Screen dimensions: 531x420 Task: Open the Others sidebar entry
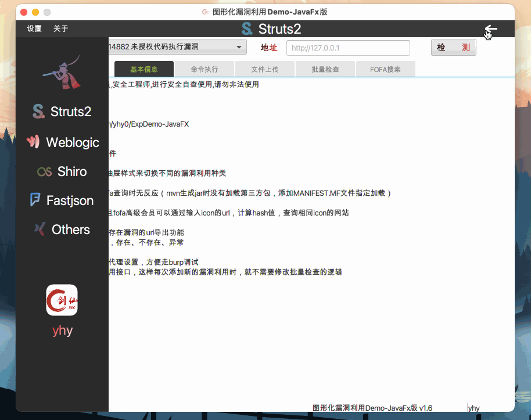click(62, 229)
